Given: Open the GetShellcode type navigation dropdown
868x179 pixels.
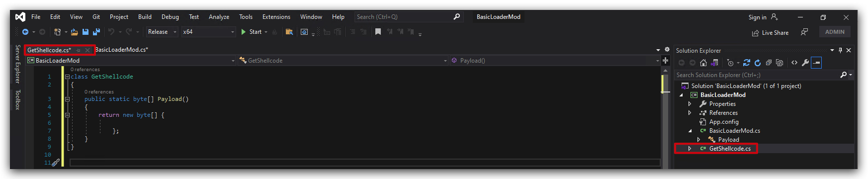Looking at the screenshot, I should click(343, 61).
